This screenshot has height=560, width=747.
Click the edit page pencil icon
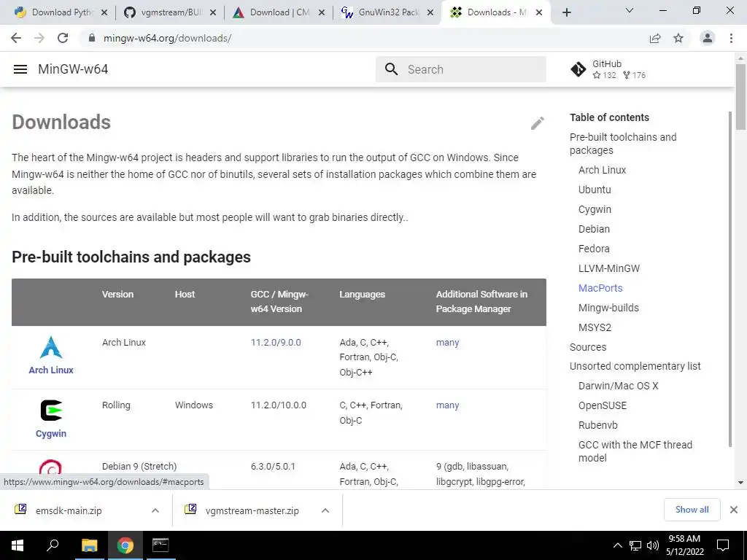coord(538,122)
